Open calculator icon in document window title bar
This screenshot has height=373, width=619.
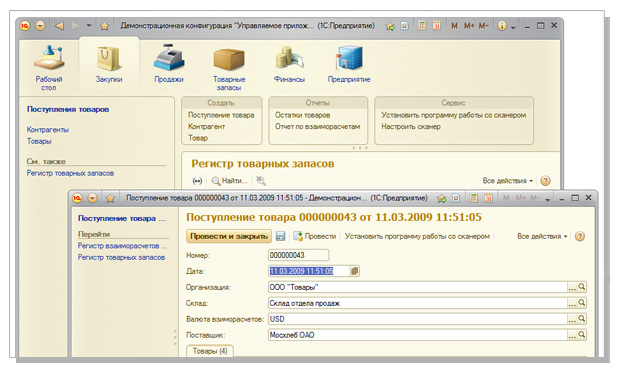[x=474, y=198]
